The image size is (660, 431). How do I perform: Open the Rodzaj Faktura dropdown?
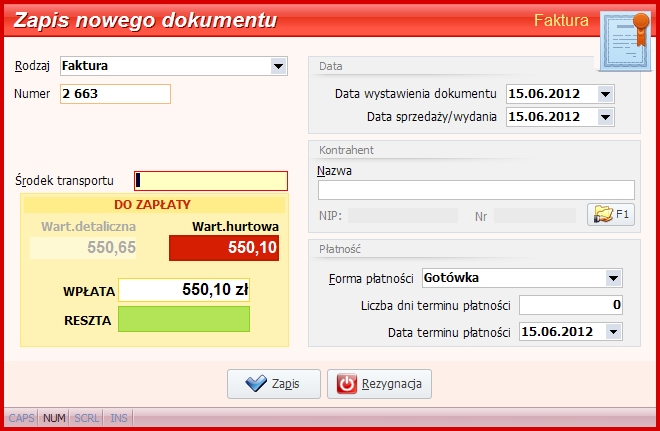278,66
